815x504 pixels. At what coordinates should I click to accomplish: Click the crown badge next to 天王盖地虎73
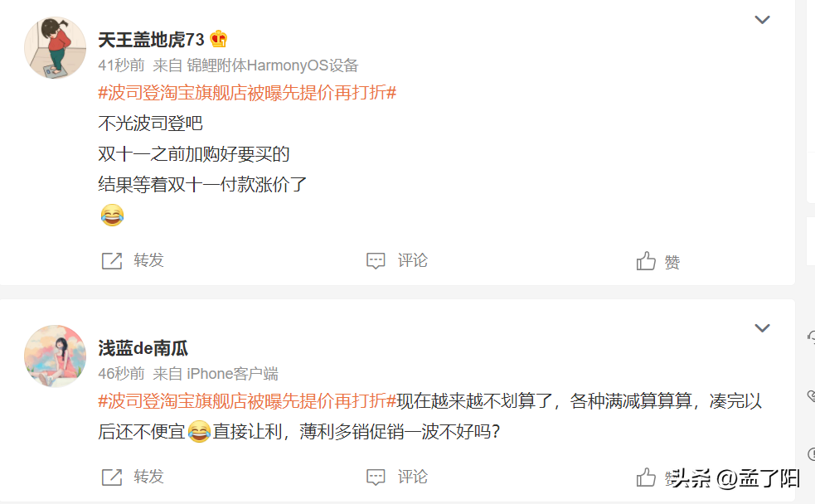click(x=219, y=39)
